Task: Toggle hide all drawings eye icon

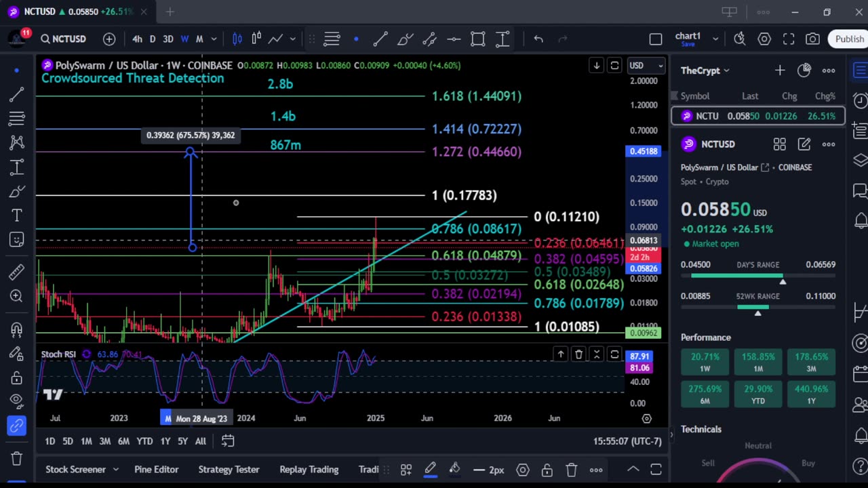Action: (x=17, y=401)
